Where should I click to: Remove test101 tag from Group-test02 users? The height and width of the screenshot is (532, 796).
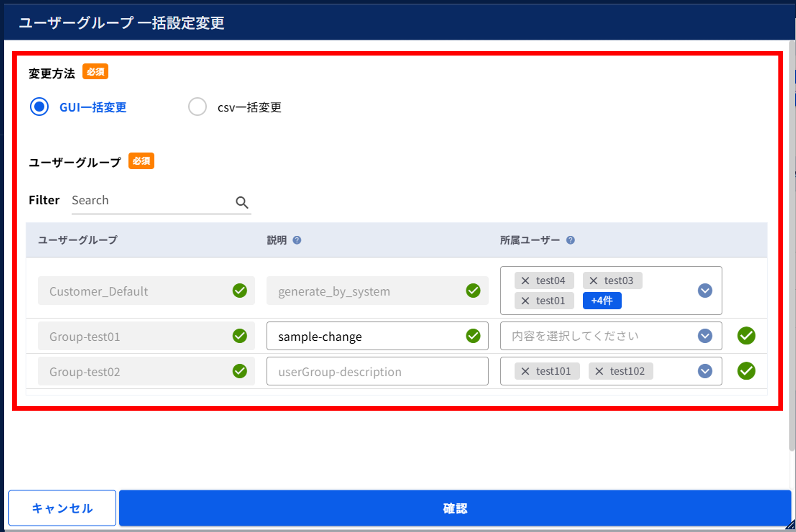[x=525, y=371]
